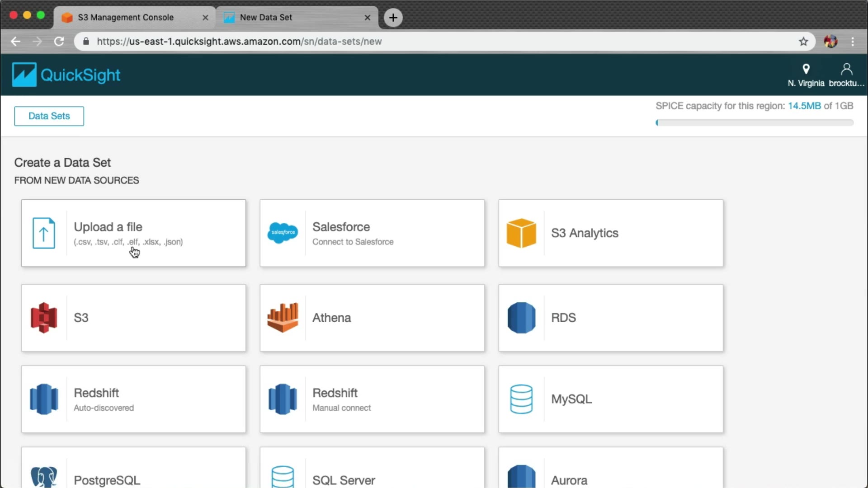Image resolution: width=868 pixels, height=488 pixels.
Task: Click the 14.5MB SPICE capacity link
Action: (x=804, y=106)
